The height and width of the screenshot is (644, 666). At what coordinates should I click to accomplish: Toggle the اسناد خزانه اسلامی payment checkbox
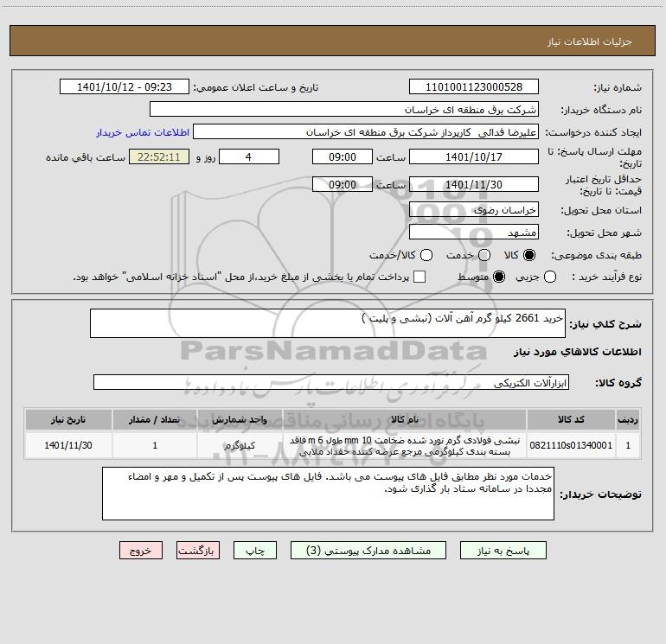[419, 277]
